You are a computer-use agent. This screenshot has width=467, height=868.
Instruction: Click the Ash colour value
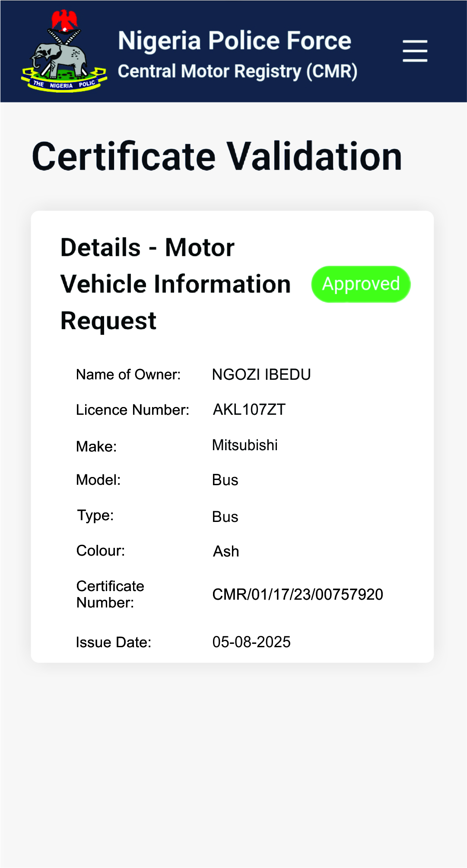(x=226, y=551)
